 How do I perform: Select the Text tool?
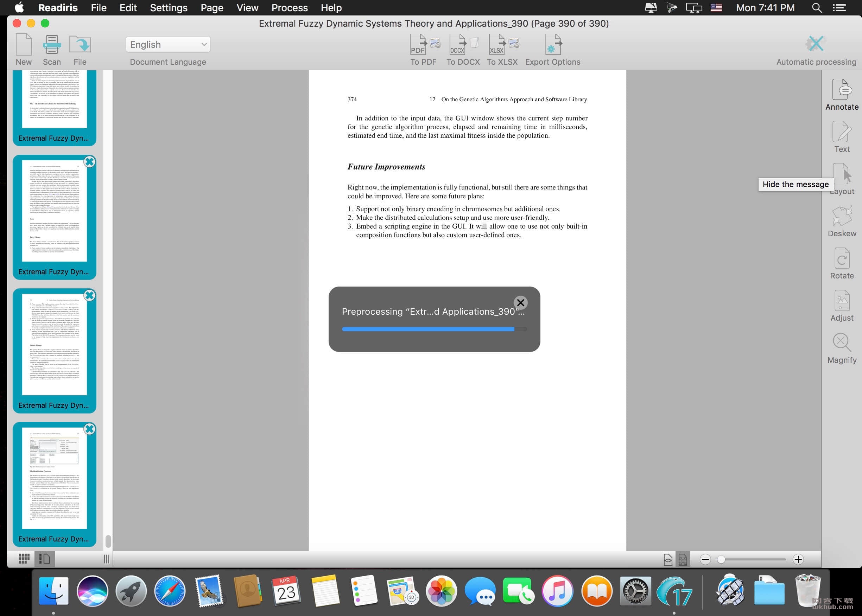point(842,137)
